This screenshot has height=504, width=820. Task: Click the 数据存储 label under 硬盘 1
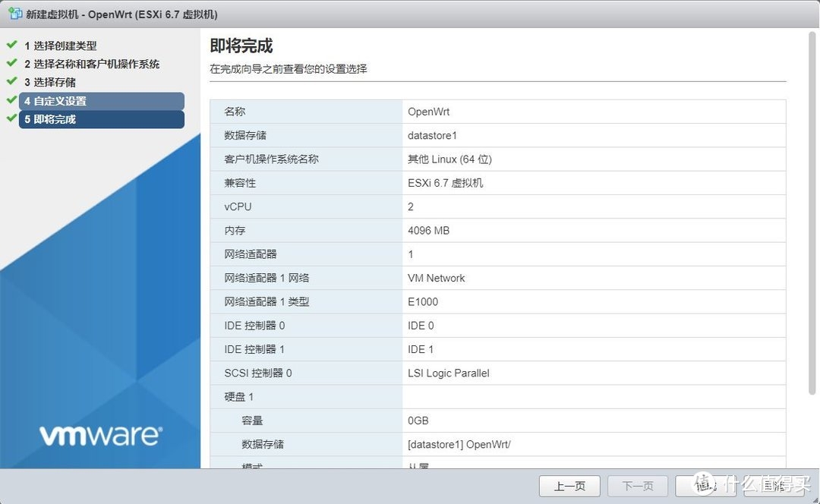pos(263,444)
